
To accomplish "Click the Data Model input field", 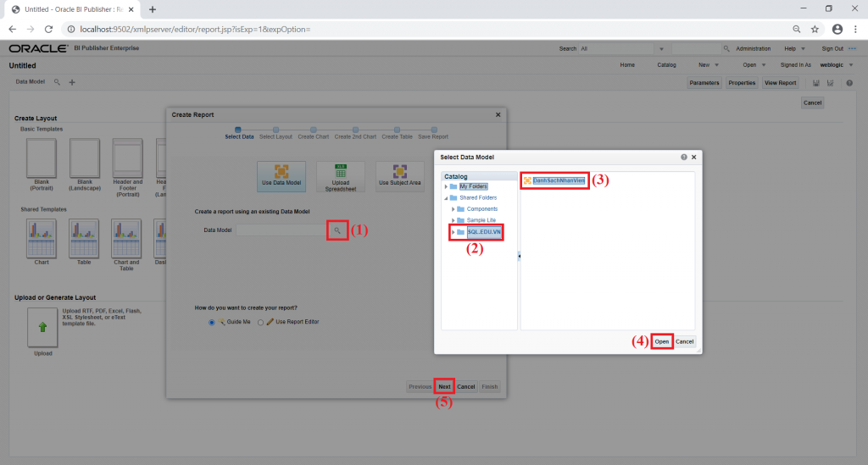I will click(283, 230).
